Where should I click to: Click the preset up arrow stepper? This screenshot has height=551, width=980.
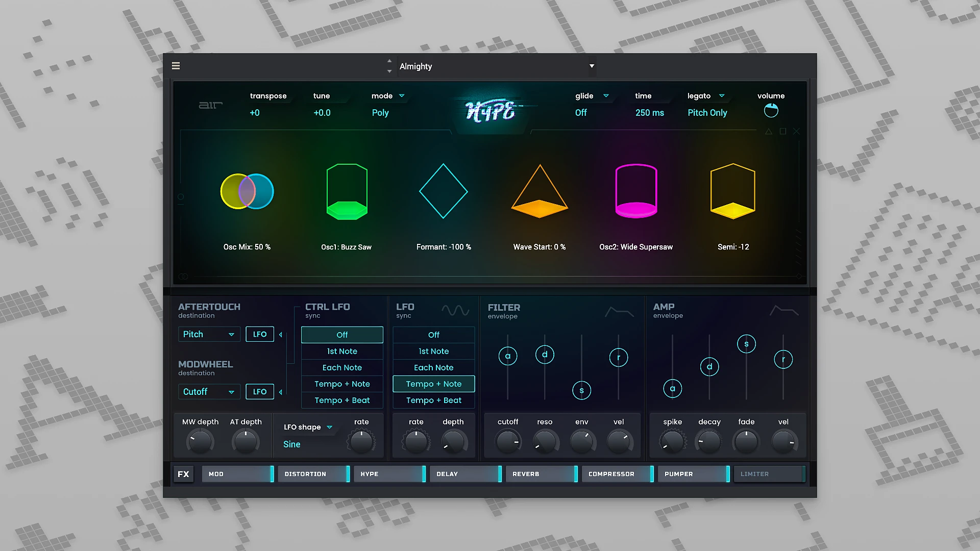pos(389,62)
